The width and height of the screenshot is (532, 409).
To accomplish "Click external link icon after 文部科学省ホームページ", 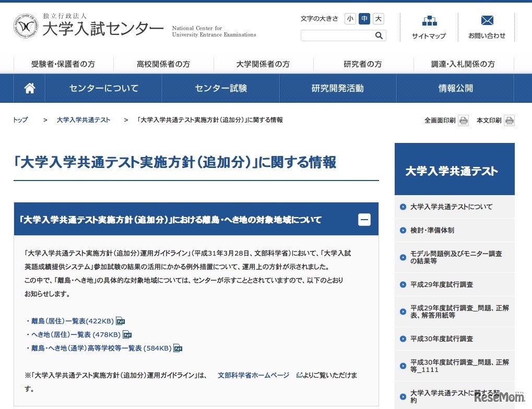I will [x=299, y=375].
